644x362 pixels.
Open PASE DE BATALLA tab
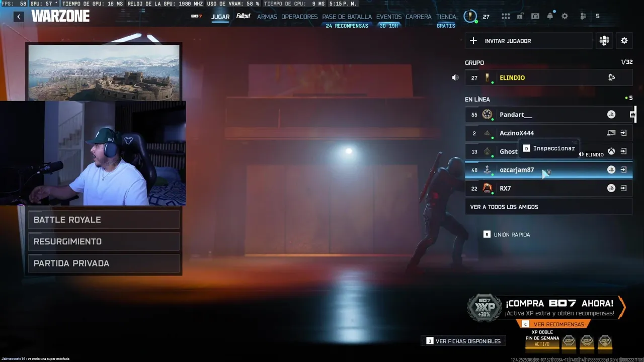(x=347, y=17)
